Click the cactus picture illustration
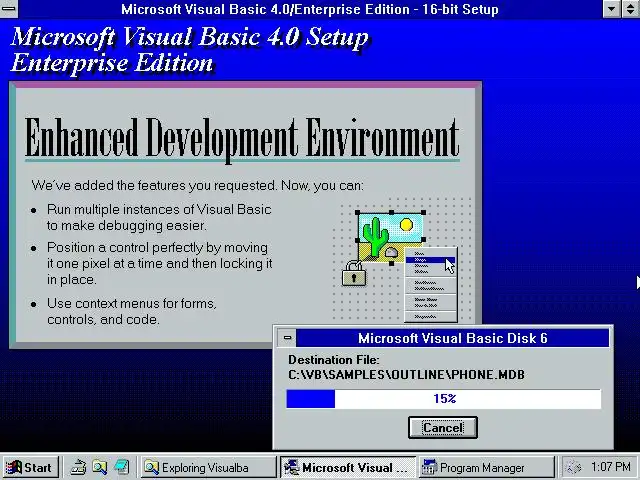Viewport: 640px width, 480px height. pos(391,238)
